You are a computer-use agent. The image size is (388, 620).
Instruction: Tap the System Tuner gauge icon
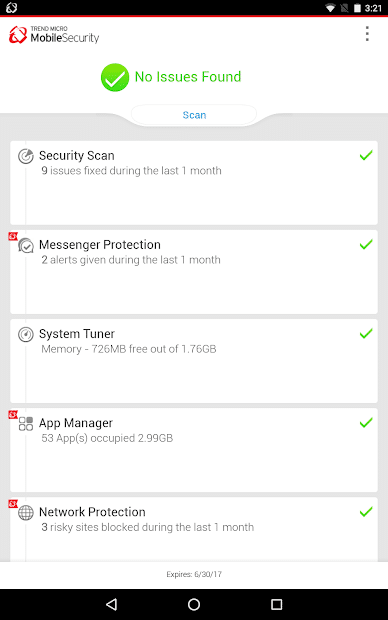tap(26, 335)
